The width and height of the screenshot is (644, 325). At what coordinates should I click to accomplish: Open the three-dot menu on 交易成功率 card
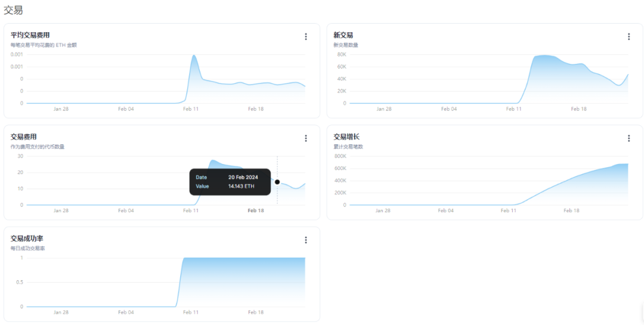[x=305, y=240]
